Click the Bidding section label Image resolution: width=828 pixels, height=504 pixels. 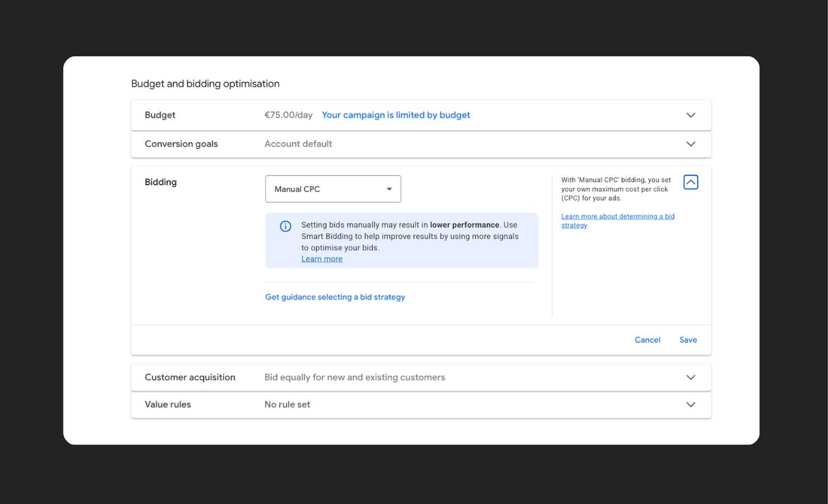point(160,182)
